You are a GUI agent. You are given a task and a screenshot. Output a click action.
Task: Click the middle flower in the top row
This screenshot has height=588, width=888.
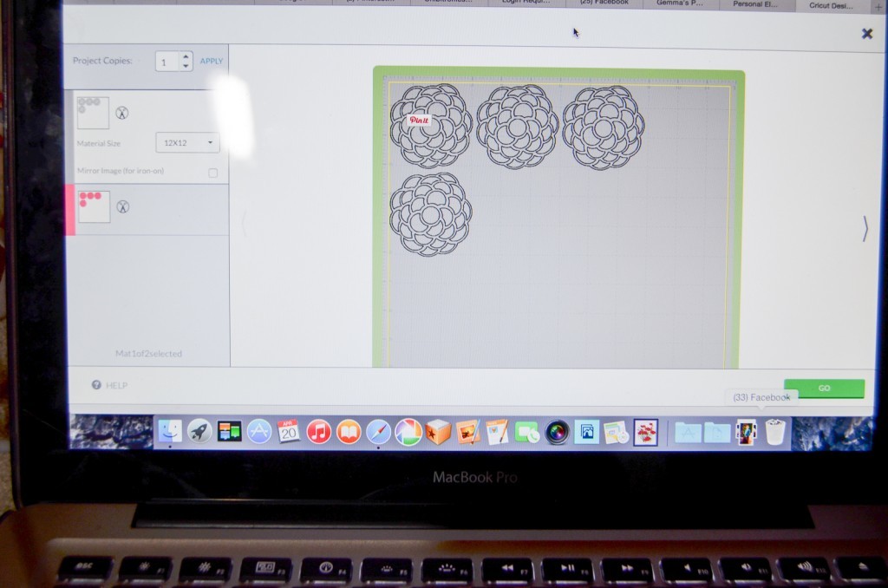(x=517, y=127)
